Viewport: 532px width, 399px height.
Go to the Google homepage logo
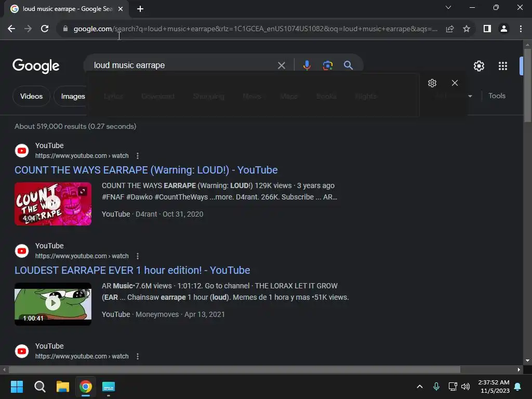tap(36, 66)
